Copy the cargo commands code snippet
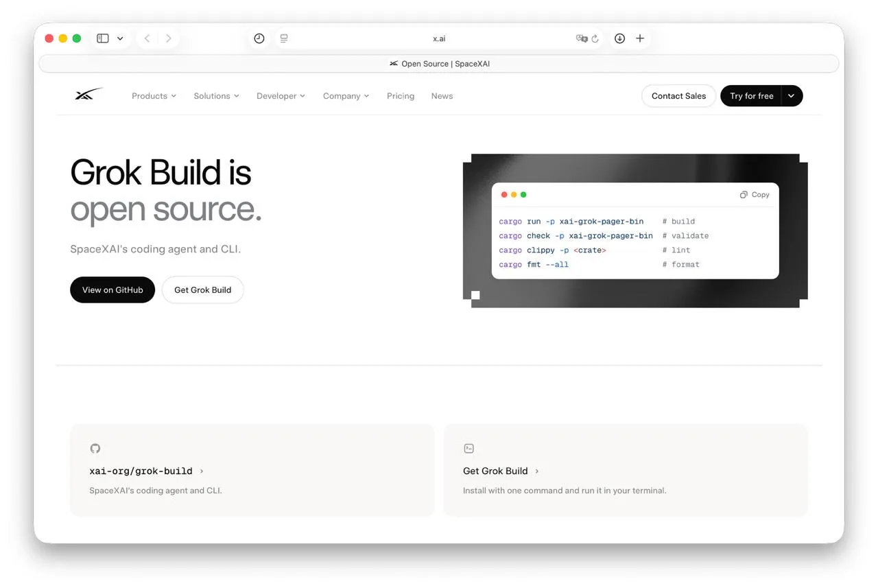878x588 pixels. pos(755,195)
